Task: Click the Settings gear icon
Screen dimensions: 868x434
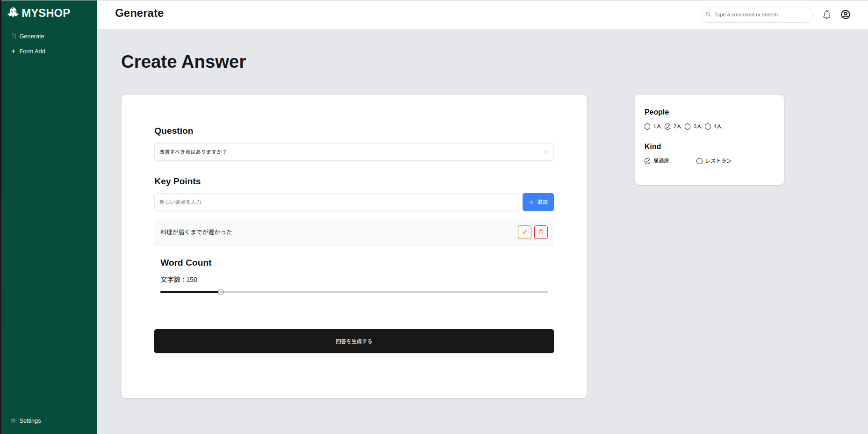Action: coord(13,420)
